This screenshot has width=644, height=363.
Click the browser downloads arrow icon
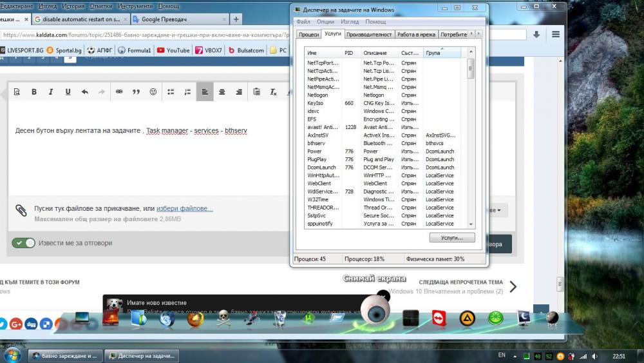(536, 35)
